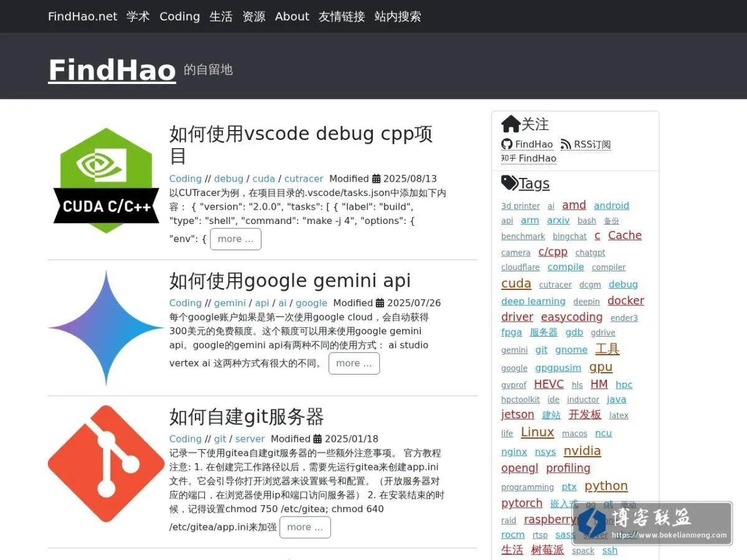Open the debug category link in first post
The width and height of the screenshot is (747, 560).
[x=228, y=179]
